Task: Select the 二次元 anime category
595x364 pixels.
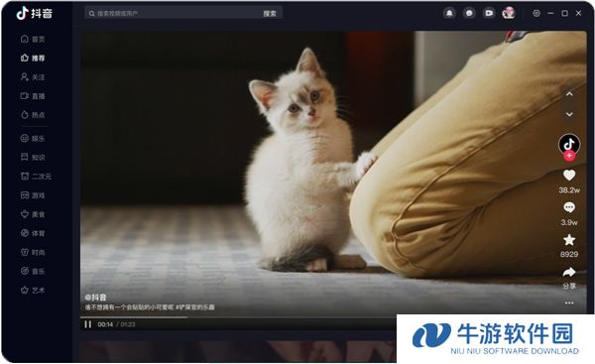Action: [x=36, y=177]
